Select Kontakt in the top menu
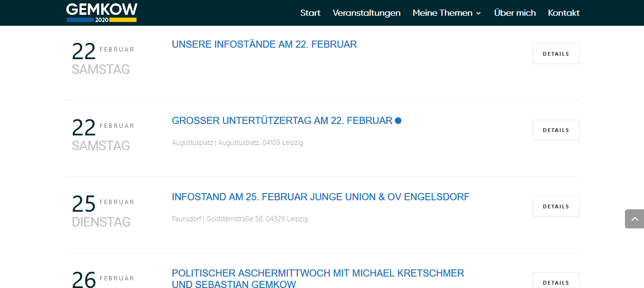Viewport: 644px width, 288px height. coord(563,13)
